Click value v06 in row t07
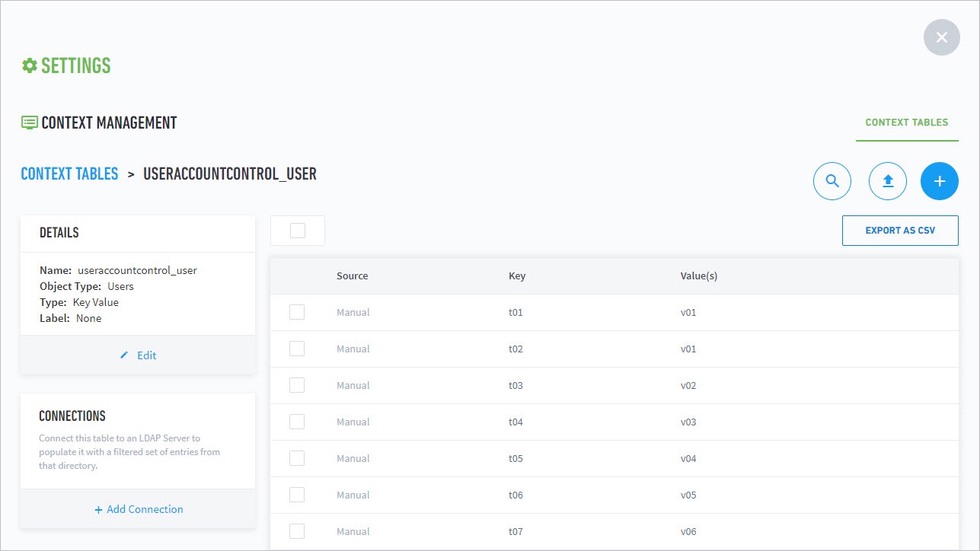This screenshot has height=551, width=980. click(x=688, y=531)
